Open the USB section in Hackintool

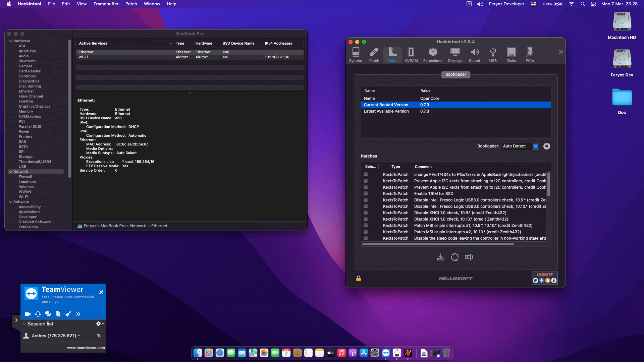[493, 55]
